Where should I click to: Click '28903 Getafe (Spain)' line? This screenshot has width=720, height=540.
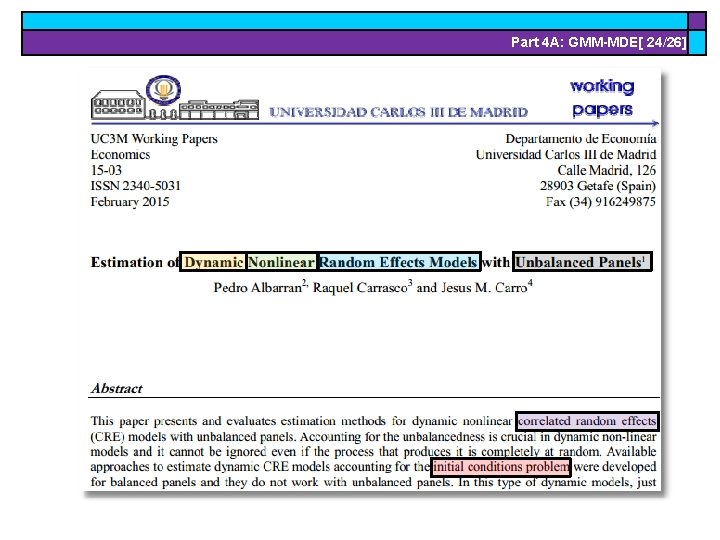598,186
